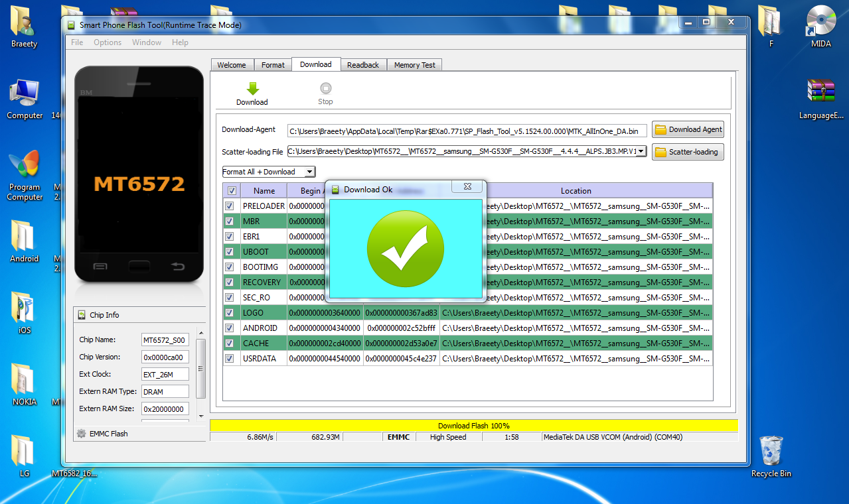Select the ANDROID partition name cell
Viewport: 849px width, 504px height.
[x=264, y=328]
